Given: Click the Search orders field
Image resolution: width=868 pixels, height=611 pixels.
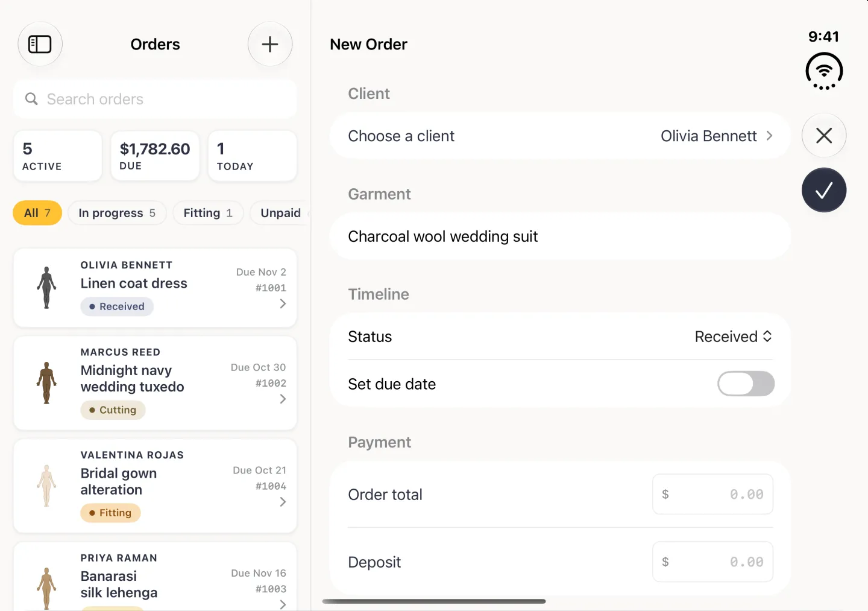Looking at the screenshot, I should [x=155, y=99].
